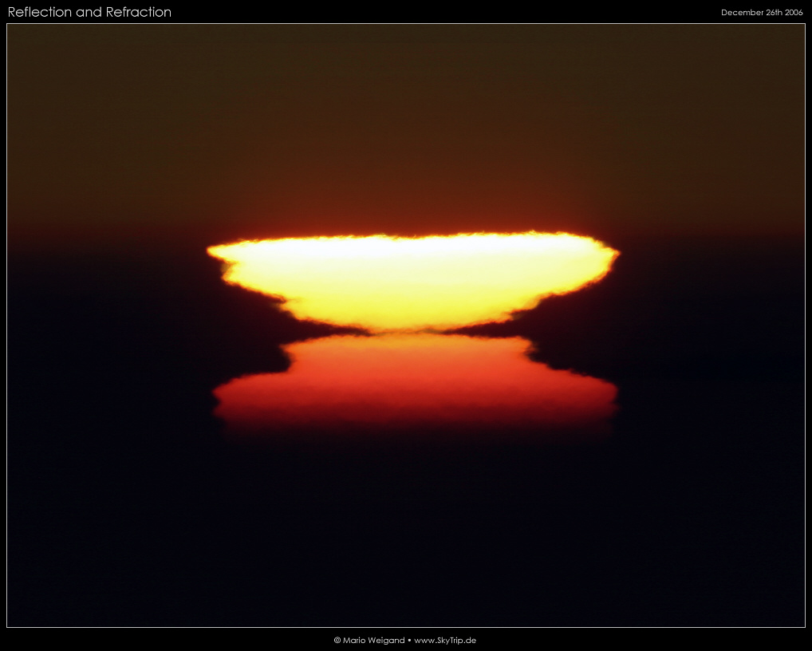812x651 pixels.
Task: Click the '© Mario Weigand' copyright credit
Action: (x=369, y=641)
